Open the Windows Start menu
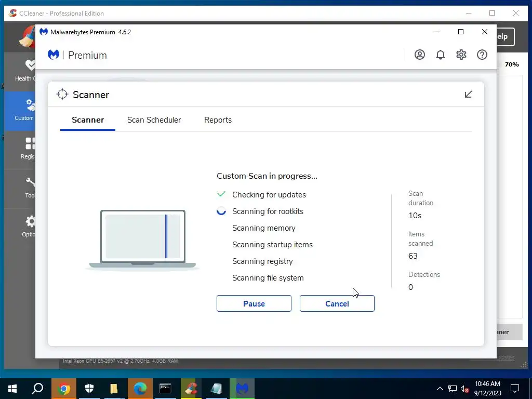Screen dimensions: 532x399 tap(12, 389)
